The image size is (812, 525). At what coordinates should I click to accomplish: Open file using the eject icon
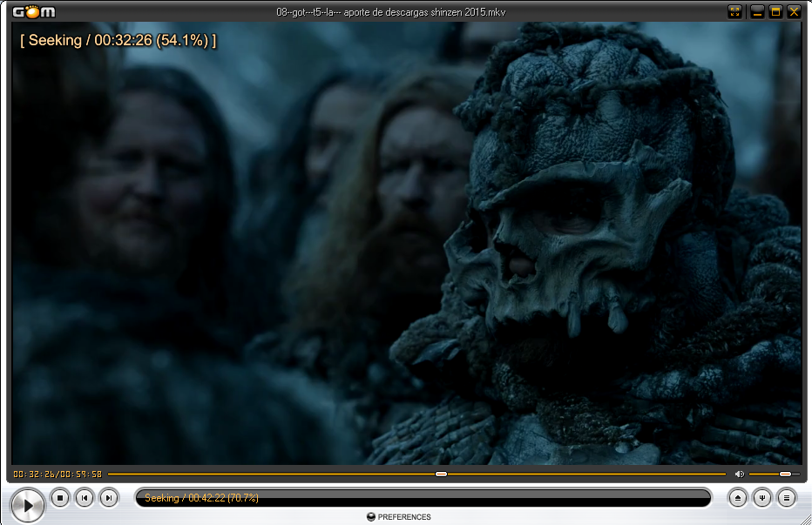click(x=737, y=498)
